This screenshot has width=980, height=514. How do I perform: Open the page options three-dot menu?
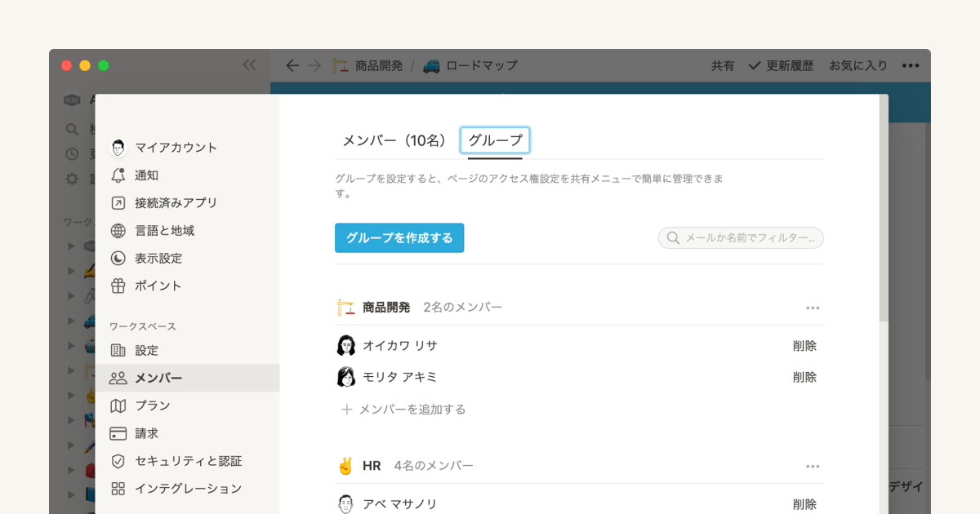point(911,66)
